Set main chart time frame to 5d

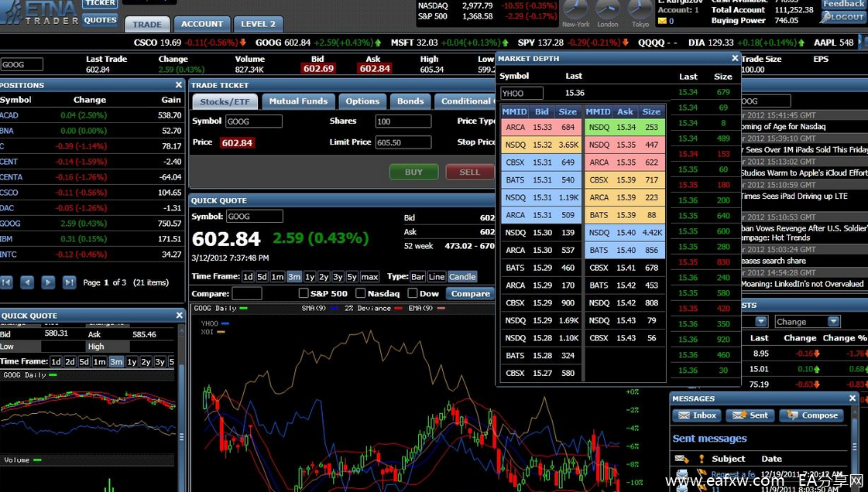tap(262, 277)
